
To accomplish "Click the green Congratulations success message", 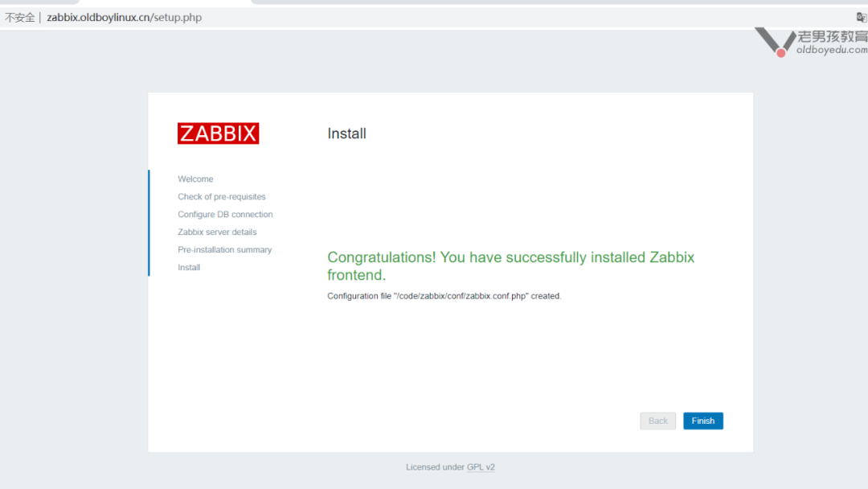I will click(x=510, y=266).
